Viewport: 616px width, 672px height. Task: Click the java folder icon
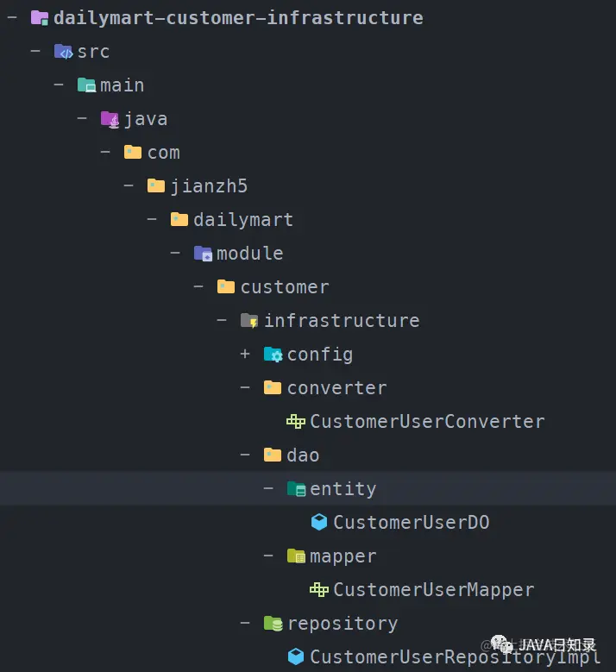(x=110, y=119)
